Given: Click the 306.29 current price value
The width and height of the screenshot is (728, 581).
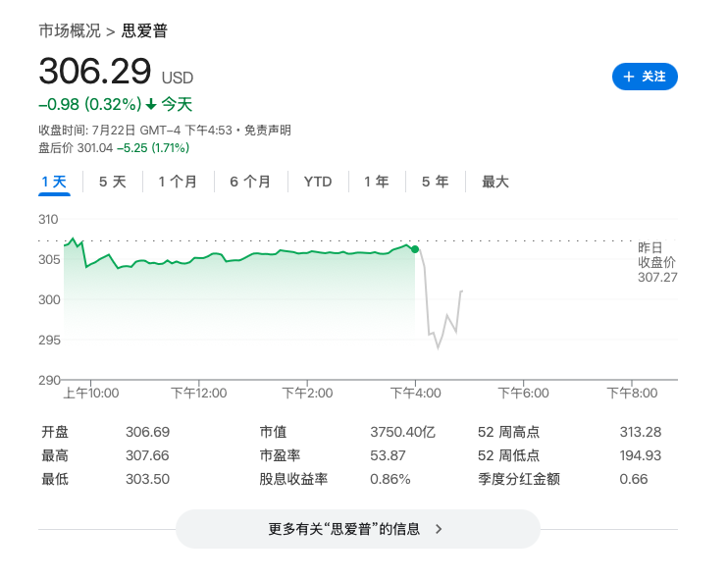Looking at the screenshot, I should pos(95,71).
